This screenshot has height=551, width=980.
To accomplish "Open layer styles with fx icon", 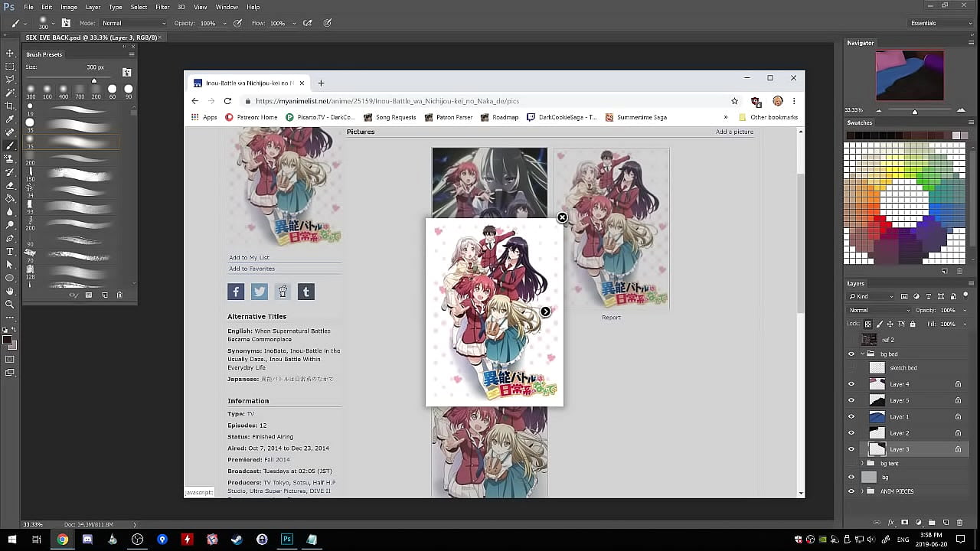I will 891,523.
